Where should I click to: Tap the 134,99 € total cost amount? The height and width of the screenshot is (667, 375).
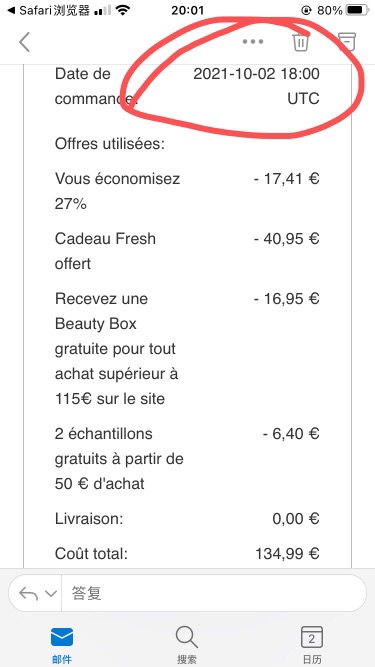(x=287, y=553)
